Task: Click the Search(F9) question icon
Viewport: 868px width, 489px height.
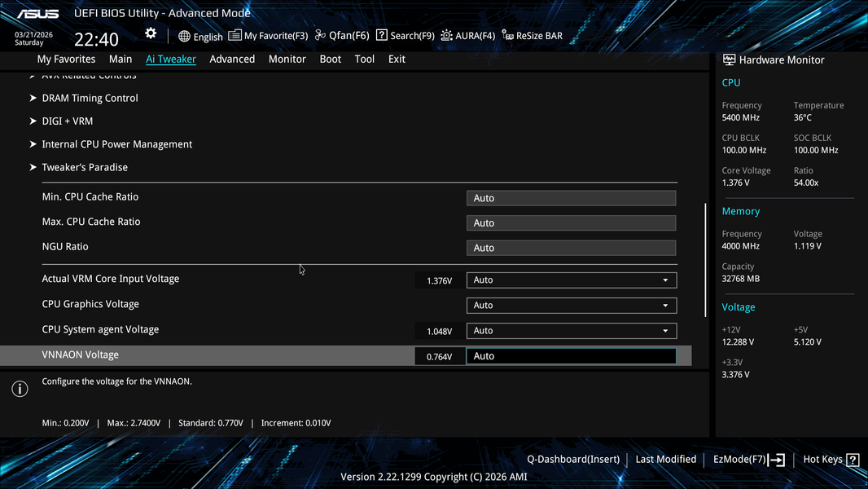Action: point(381,35)
